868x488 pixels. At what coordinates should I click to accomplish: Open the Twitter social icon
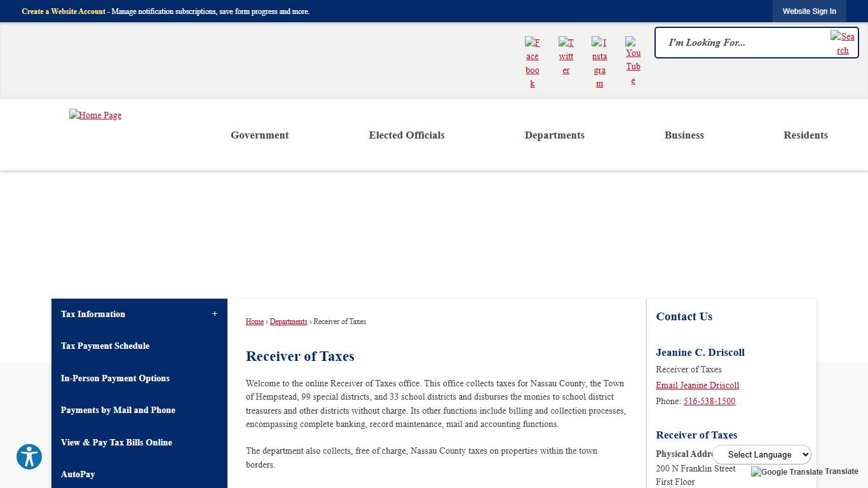pyautogui.click(x=566, y=56)
